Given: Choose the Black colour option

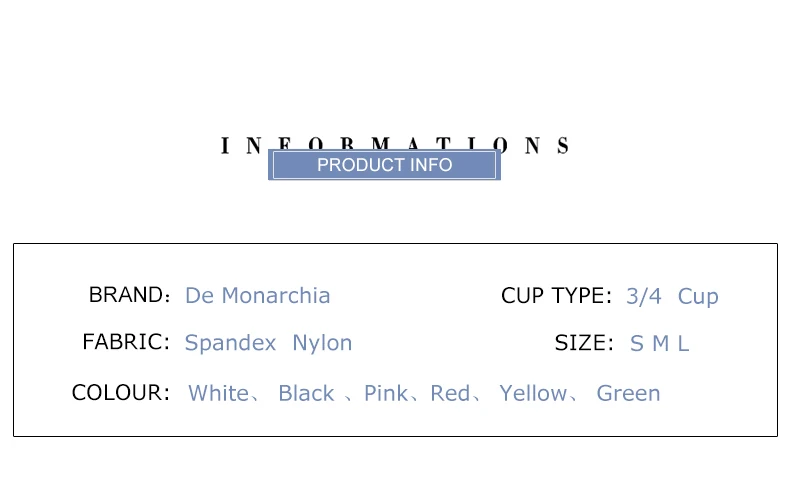Looking at the screenshot, I should pos(306,393).
